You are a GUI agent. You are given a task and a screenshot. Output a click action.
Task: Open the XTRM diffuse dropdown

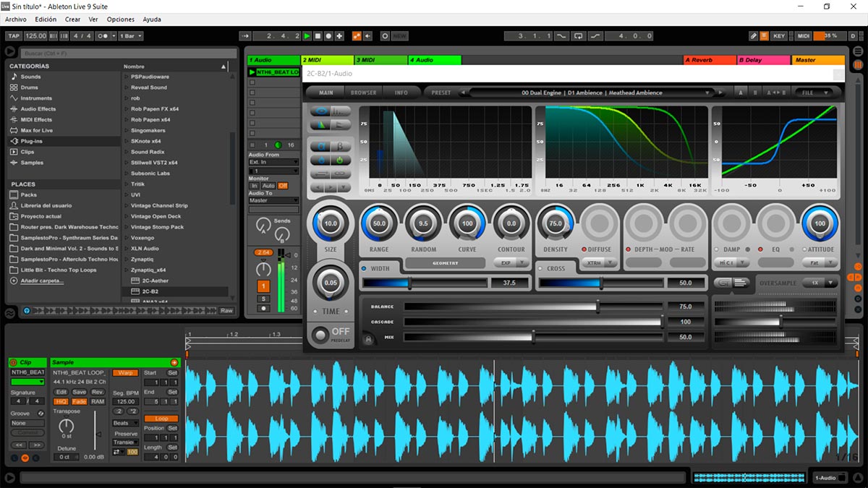pos(600,263)
